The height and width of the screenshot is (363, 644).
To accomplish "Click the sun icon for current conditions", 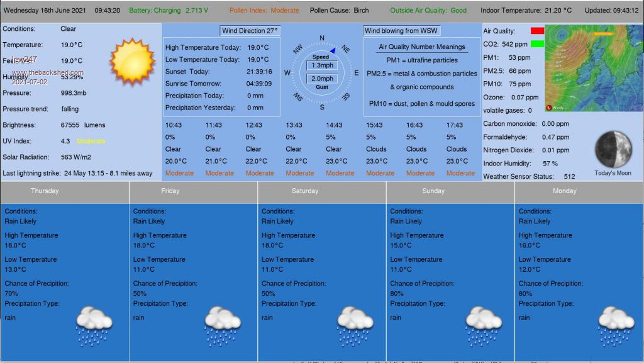I will click(x=132, y=60).
